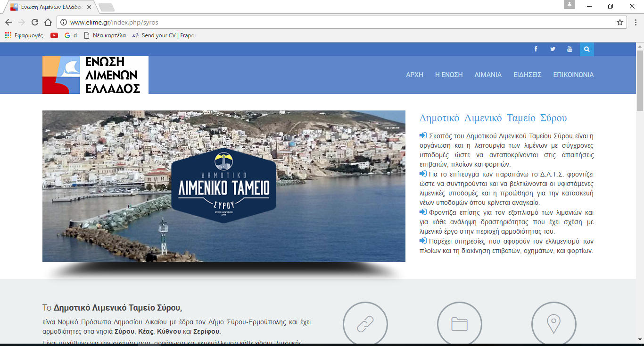Open the YouTube bookmark in bookmarks bar
This screenshot has height=346, width=644.
(54, 35)
